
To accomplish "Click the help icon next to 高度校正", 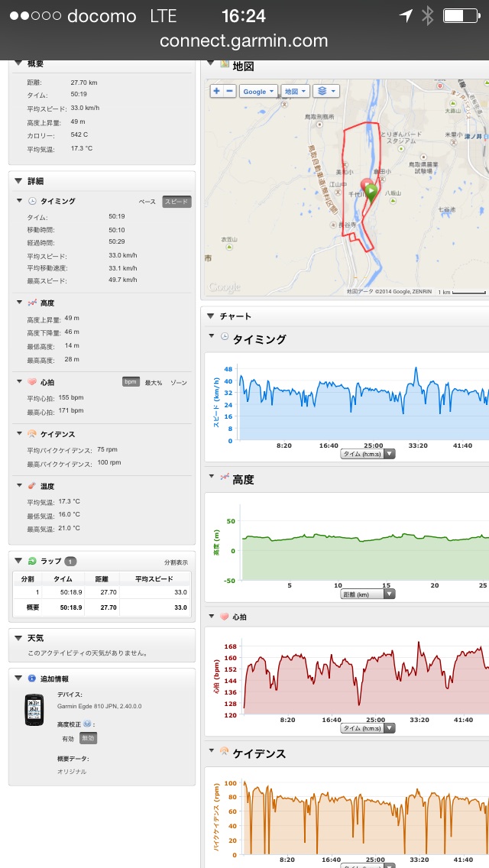I will point(87,724).
